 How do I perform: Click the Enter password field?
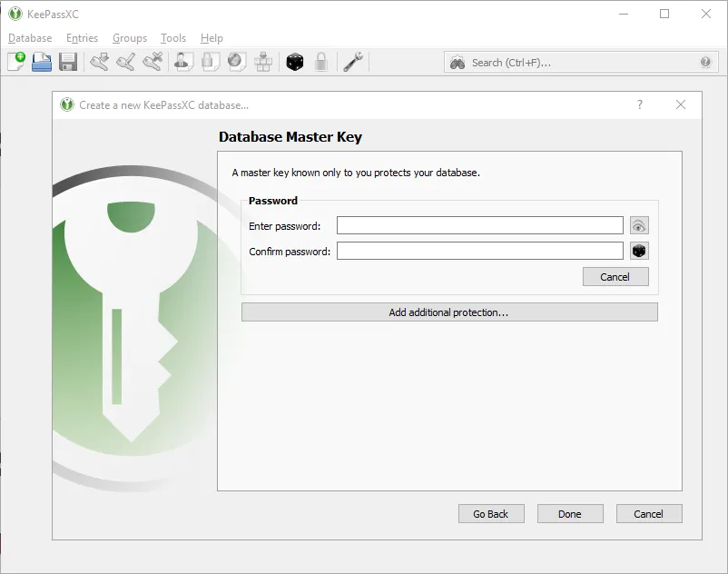(480, 226)
